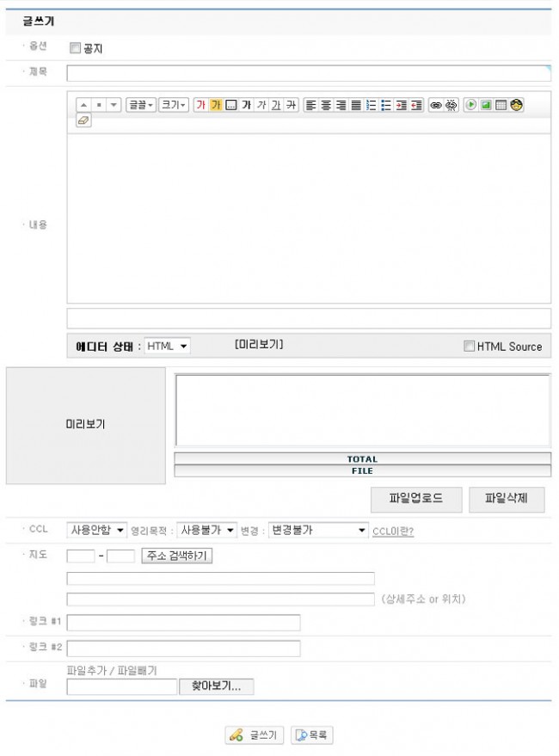Decrease the text indent
The height and width of the screenshot is (756, 559).
click(x=416, y=105)
